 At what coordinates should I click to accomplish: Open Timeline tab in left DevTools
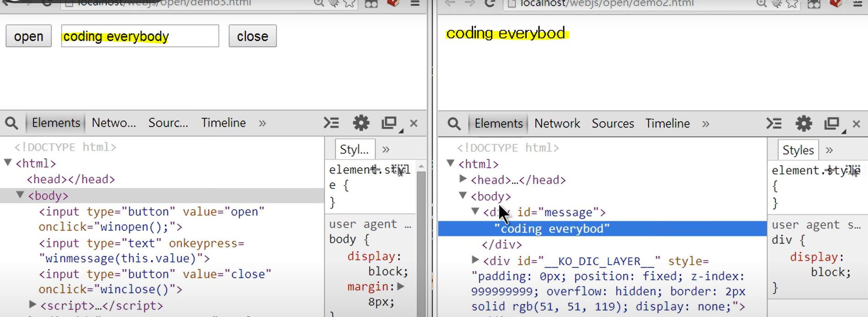pos(223,123)
